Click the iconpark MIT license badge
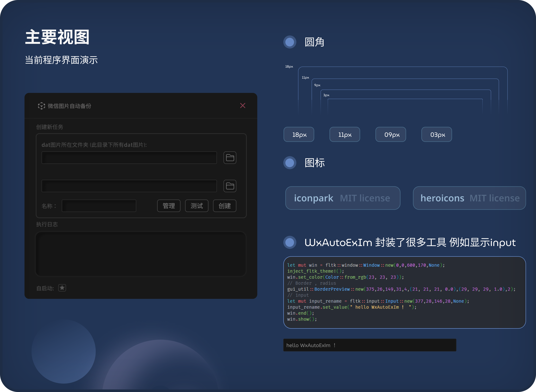536x392 pixels. pos(343,198)
